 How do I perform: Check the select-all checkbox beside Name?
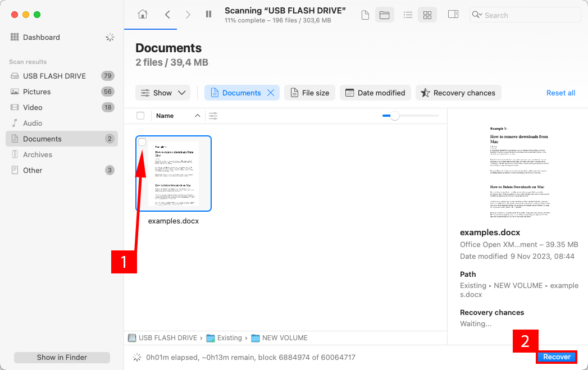click(x=140, y=116)
